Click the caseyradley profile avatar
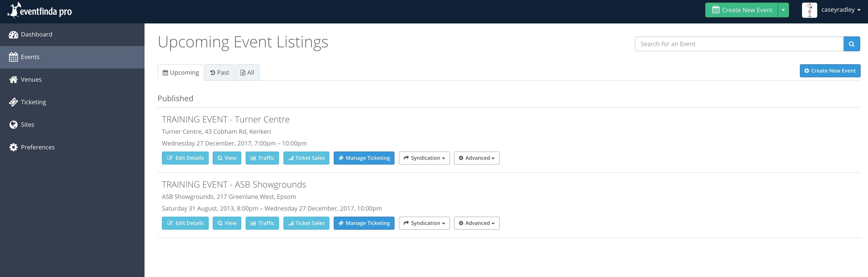This screenshot has width=868, height=277. 809,10
